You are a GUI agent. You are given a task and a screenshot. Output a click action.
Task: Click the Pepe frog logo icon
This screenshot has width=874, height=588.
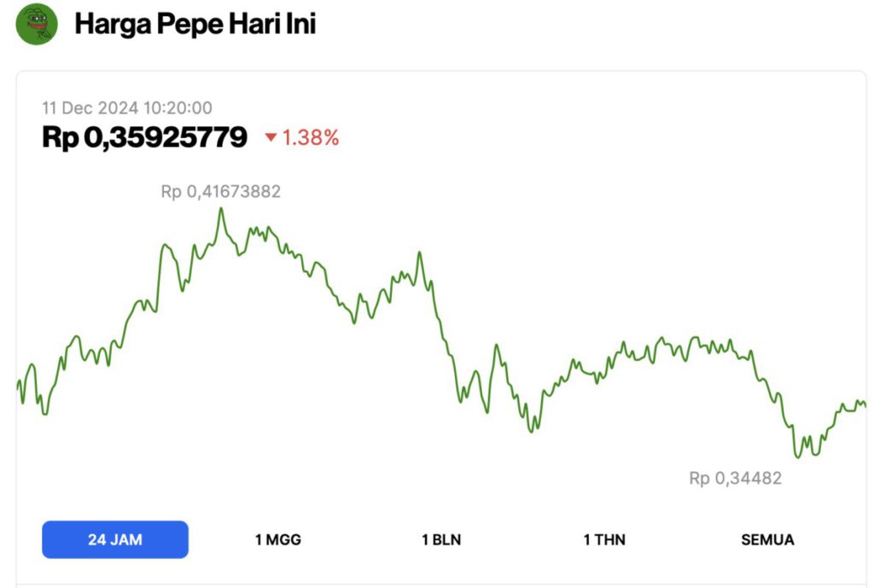pyautogui.click(x=37, y=24)
